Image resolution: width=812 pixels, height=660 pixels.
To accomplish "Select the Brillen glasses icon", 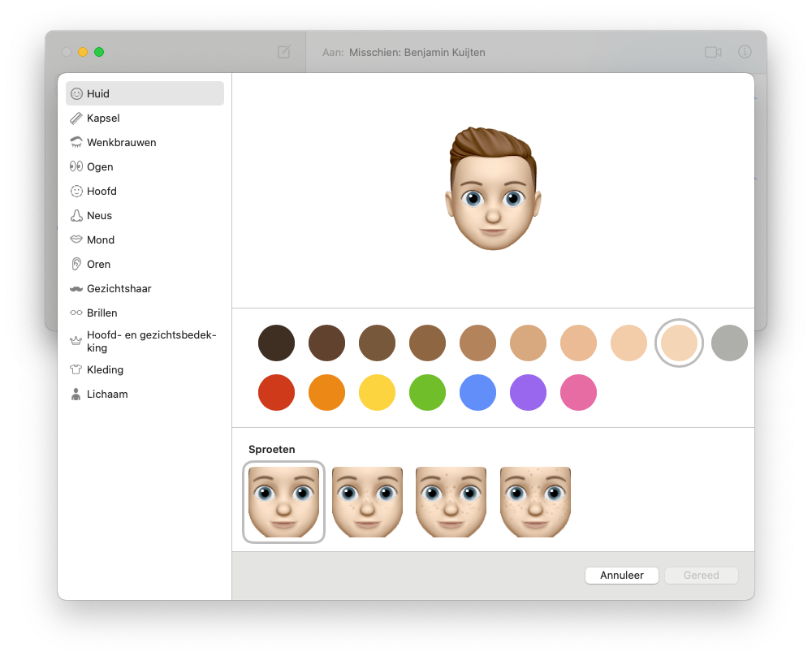I will pyautogui.click(x=76, y=313).
